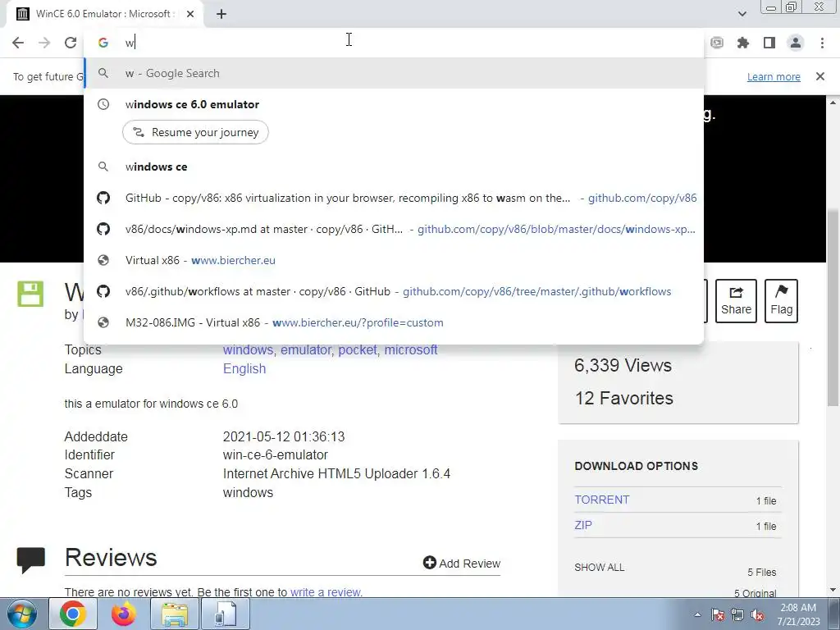Click the '6,339 Views' text

pyautogui.click(x=623, y=365)
